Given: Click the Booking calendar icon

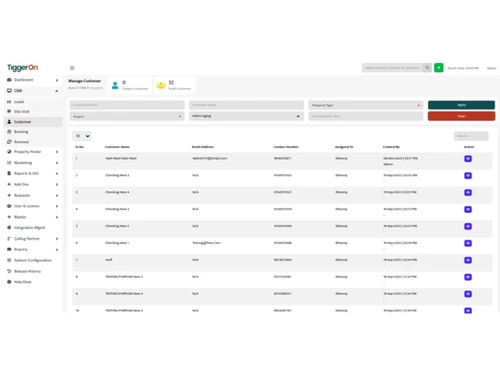Looking at the screenshot, I should (x=9, y=132).
